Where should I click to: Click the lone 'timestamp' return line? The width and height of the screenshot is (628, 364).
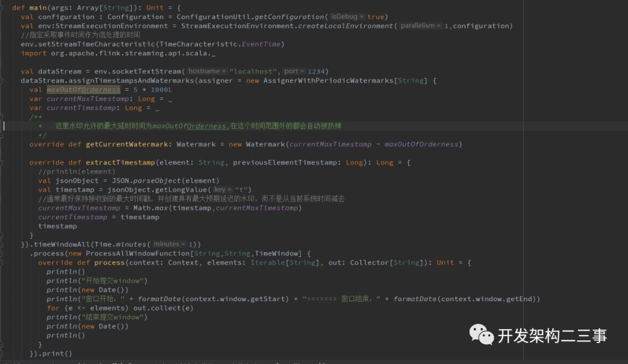(x=57, y=226)
